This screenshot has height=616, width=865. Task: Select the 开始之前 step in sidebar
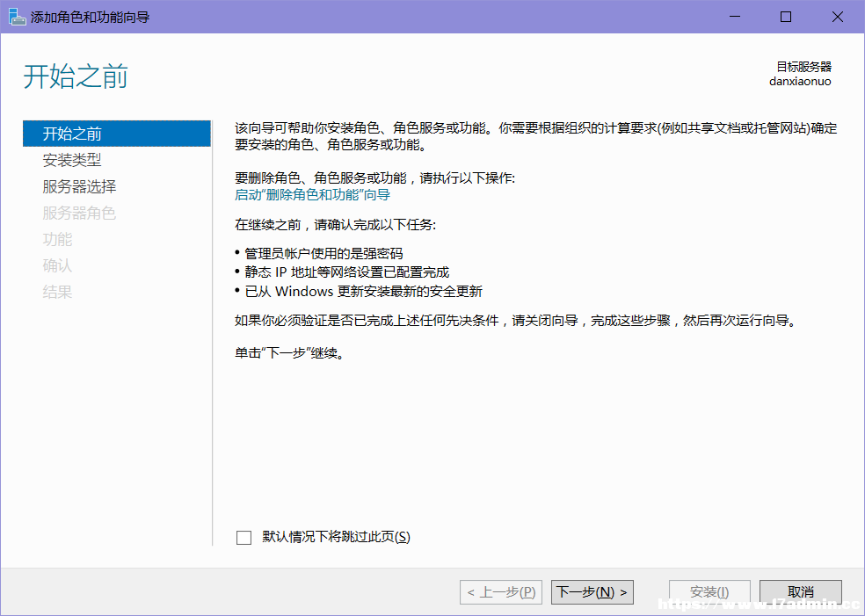117,134
